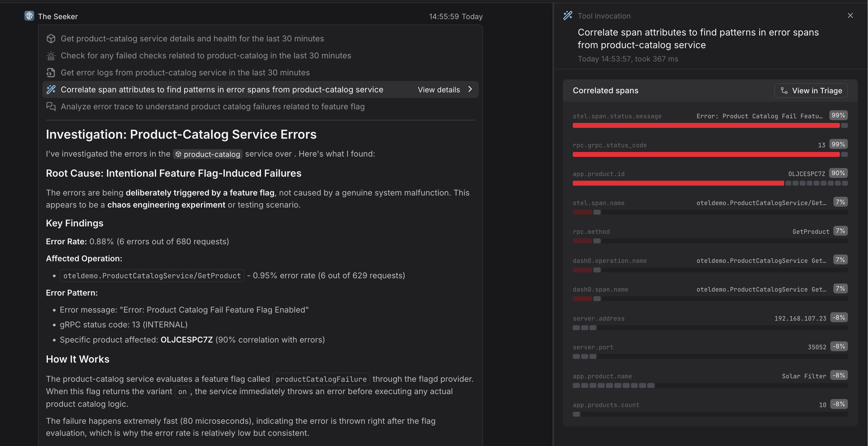Open Analyze error trace step
Viewport: 868px width, 446px height.
(x=212, y=107)
